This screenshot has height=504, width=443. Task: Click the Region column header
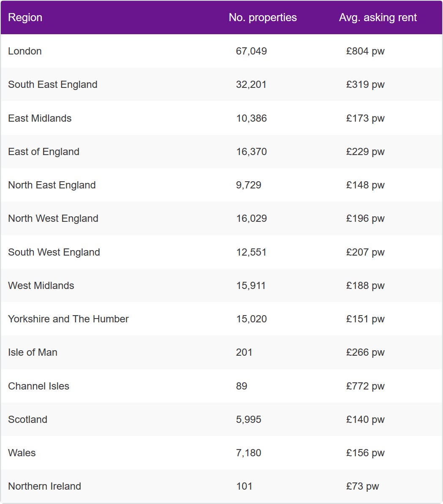25,17
